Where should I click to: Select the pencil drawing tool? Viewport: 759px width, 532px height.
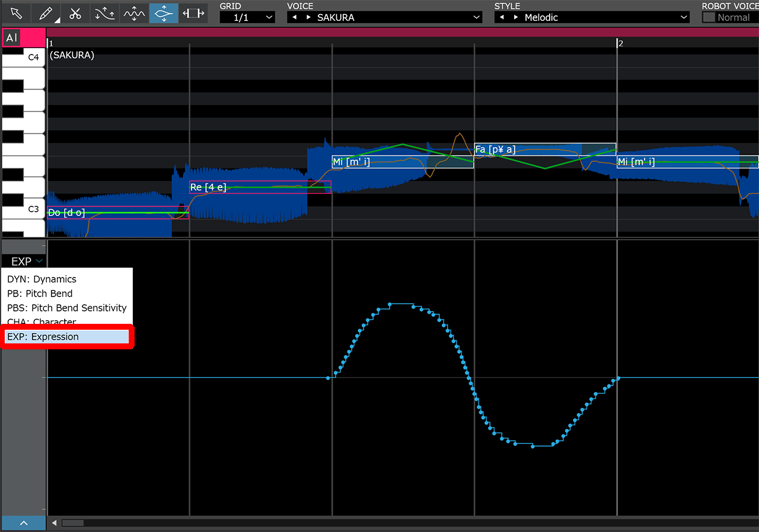click(46, 13)
